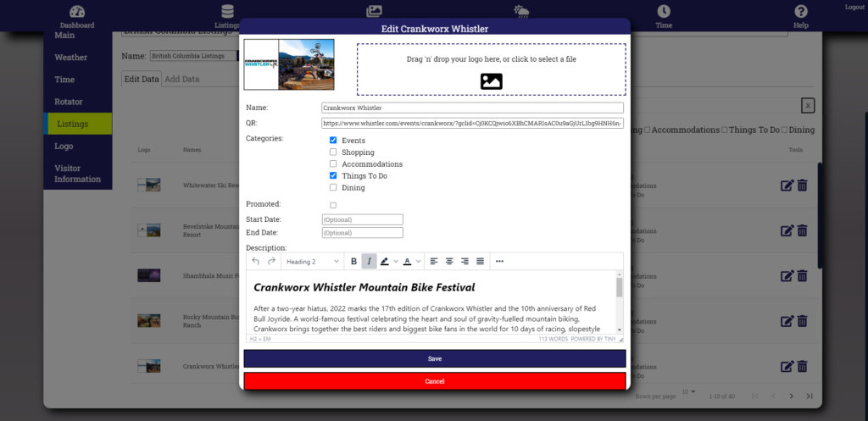Align description text left
Image resolution: width=868 pixels, height=421 pixels.
434,261
